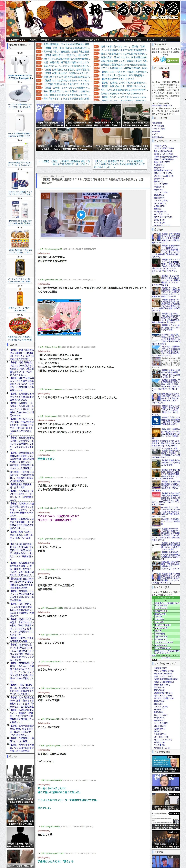Open Google検索 in access ranking table
This screenshot has height=868, width=186.
(x=160, y=633)
